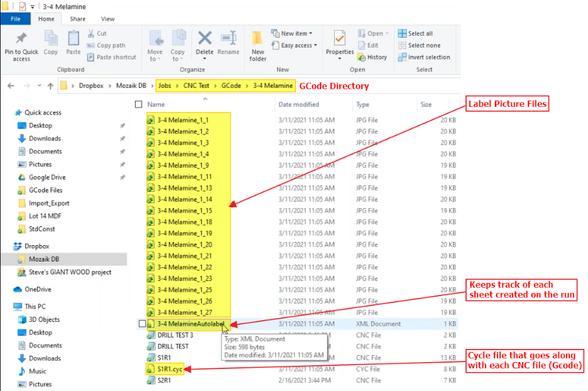Check the box next to 3-4 MelamineAutolabel

[x=142, y=324]
